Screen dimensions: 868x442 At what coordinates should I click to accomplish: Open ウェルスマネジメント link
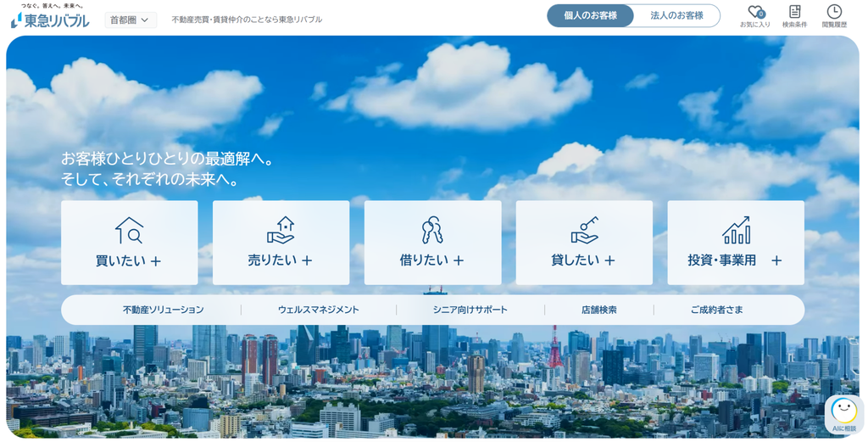[x=319, y=311]
